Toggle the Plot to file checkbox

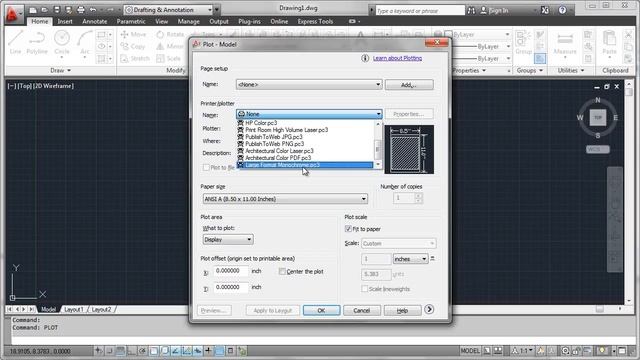pyautogui.click(x=206, y=167)
